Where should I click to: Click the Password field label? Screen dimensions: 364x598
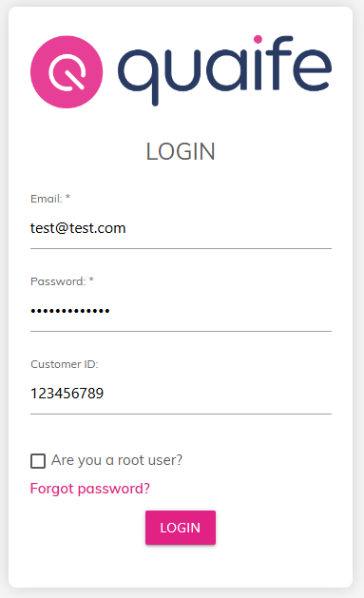point(58,281)
